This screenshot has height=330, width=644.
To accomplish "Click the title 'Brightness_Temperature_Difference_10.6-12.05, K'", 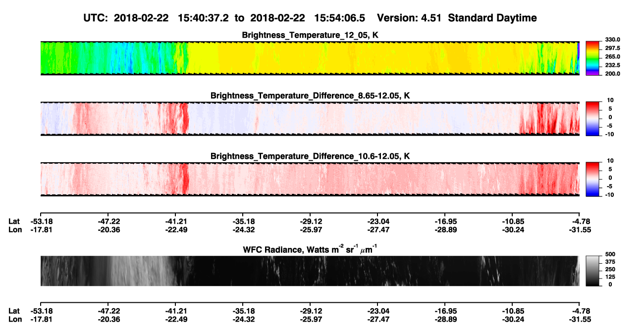I will 310,156.
